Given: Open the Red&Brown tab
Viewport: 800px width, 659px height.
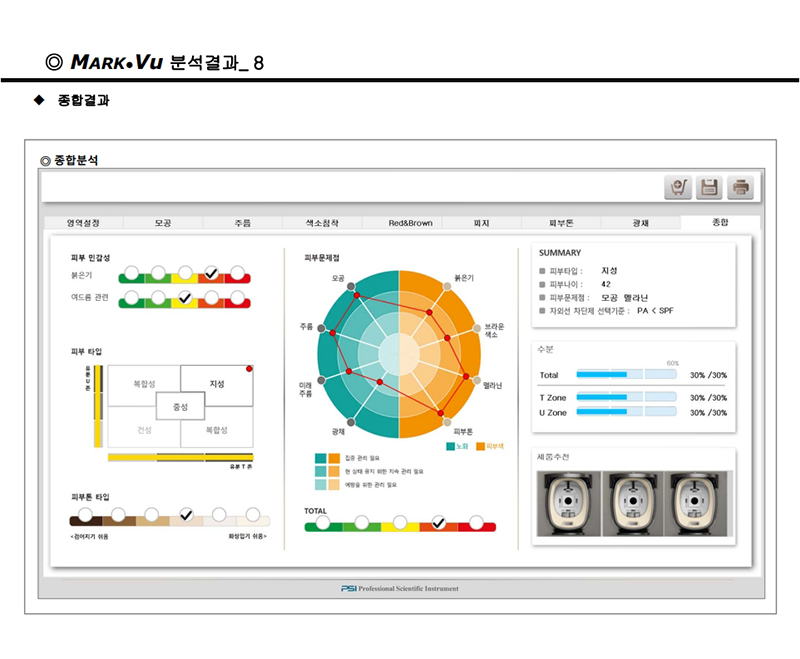Looking at the screenshot, I should (x=410, y=223).
